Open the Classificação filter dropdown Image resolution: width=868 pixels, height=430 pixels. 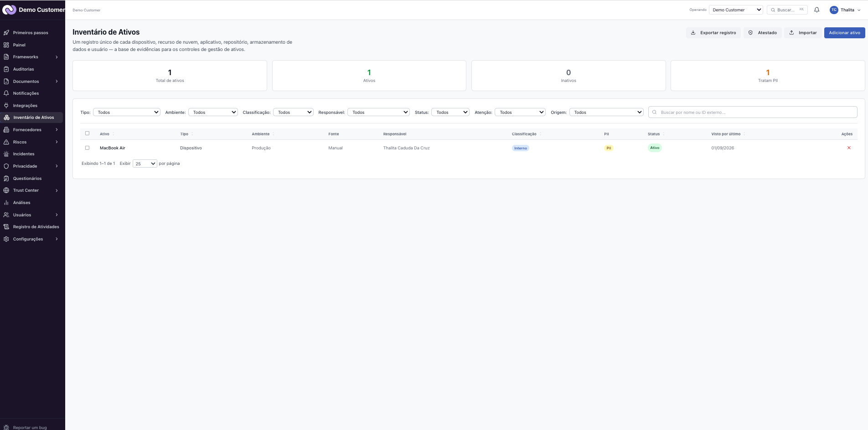[x=293, y=112]
